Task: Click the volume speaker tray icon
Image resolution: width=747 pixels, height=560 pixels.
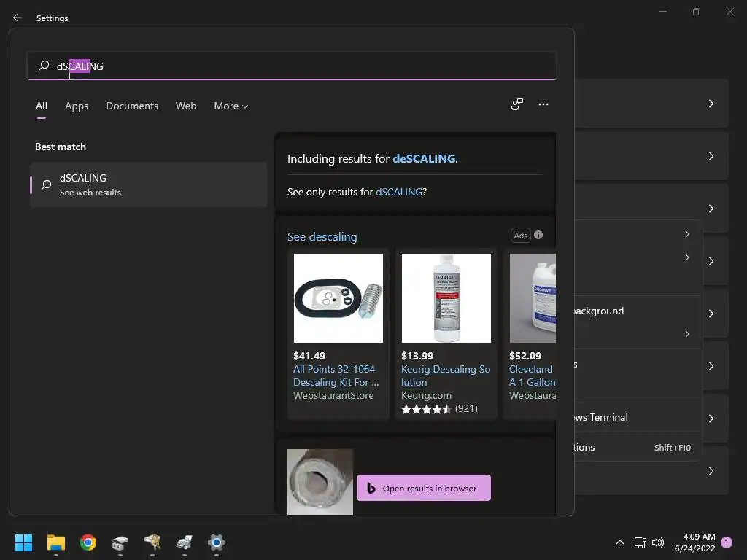Action: pos(658,542)
